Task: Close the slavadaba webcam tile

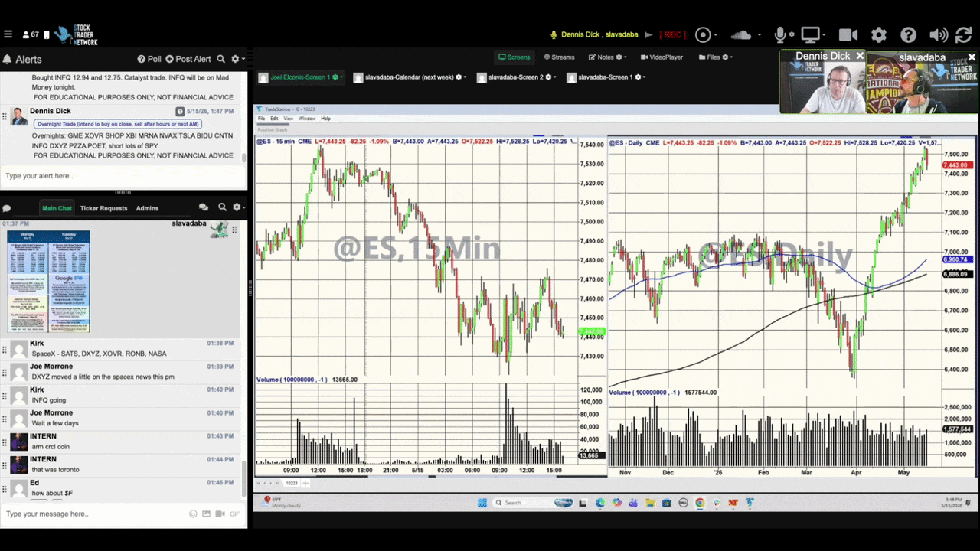Action: pos(972,57)
